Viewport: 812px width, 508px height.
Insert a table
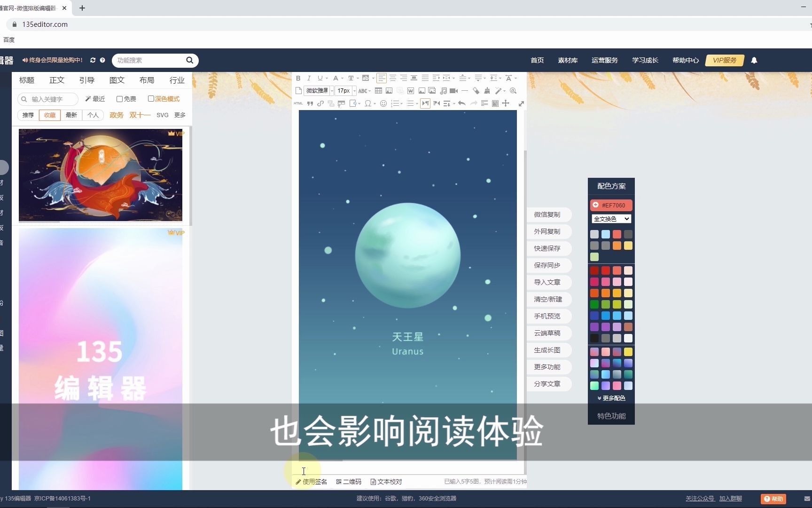point(378,91)
